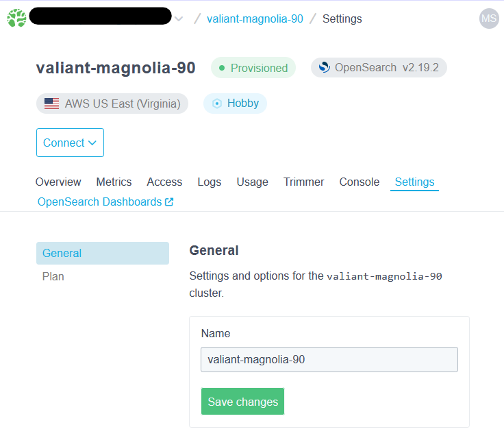Open the Connect dropdown
The image size is (504, 438).
[x=70, y=143]
